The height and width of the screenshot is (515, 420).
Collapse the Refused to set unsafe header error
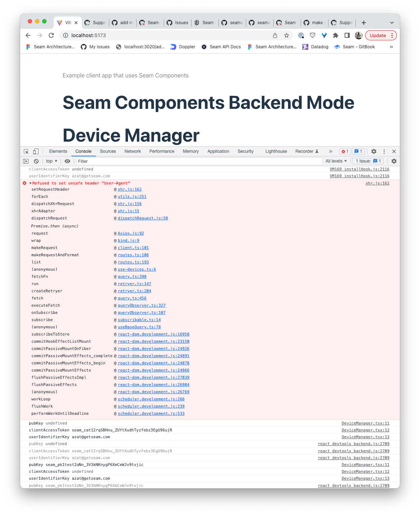(30, 183)
